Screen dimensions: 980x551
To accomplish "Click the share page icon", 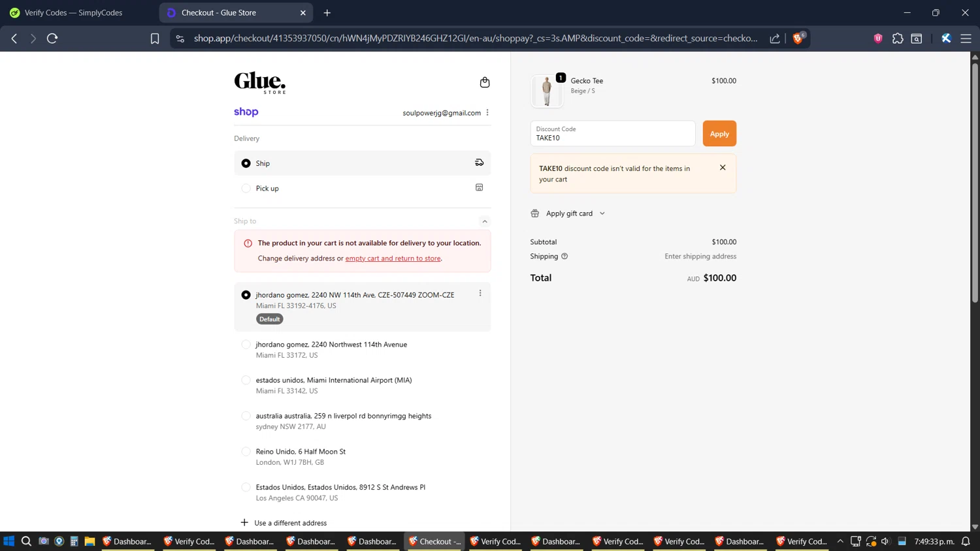I will coord(775,39).
